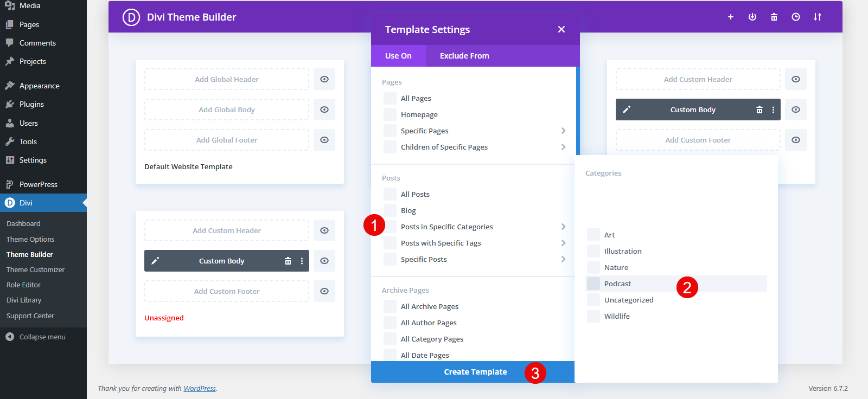Toggle left template Custom Body eye
The height and width of the screenshot is (399, 868).
[x=324, y=261]
